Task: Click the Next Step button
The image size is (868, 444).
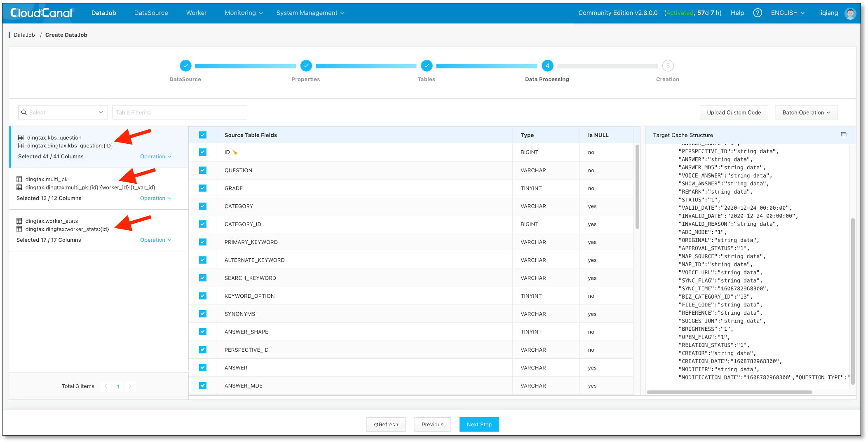Action: (x=479, y=424)
